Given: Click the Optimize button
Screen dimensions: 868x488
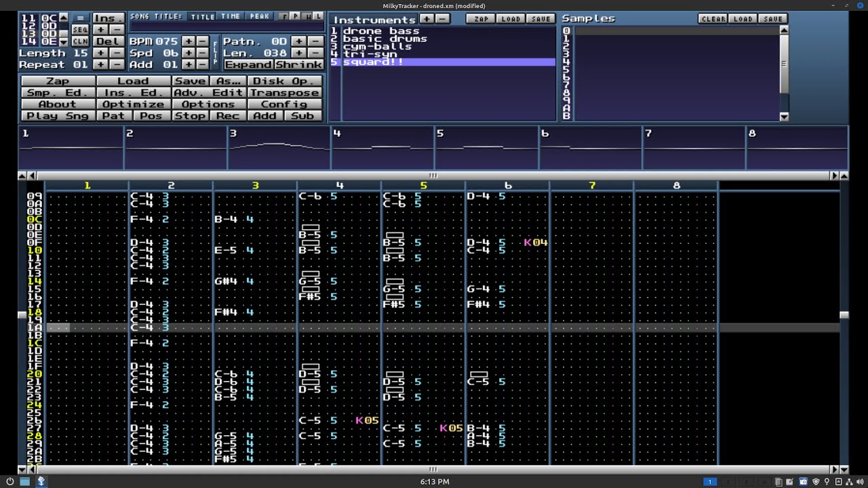Looking at the screenshot, I should (x=133, y=104).
